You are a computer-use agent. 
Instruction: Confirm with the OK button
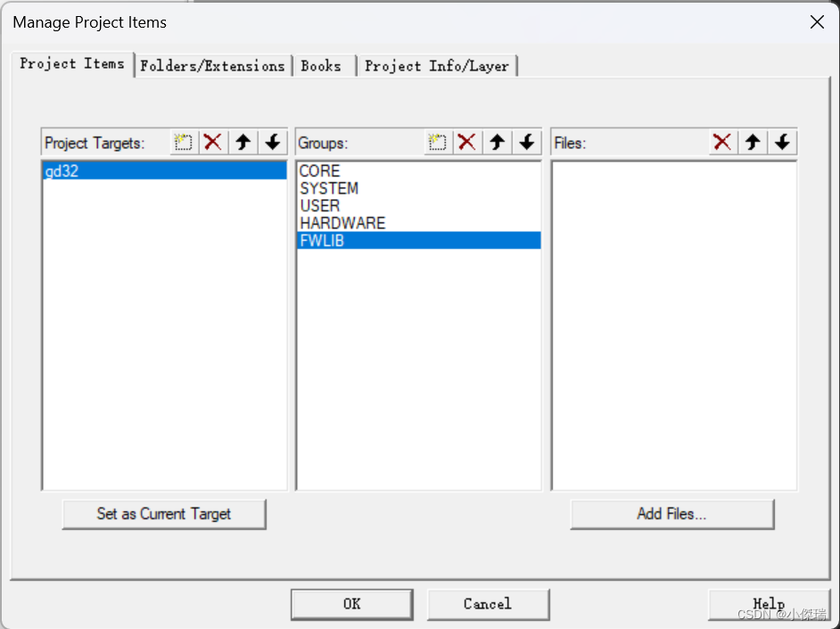(x=352, y=604)
